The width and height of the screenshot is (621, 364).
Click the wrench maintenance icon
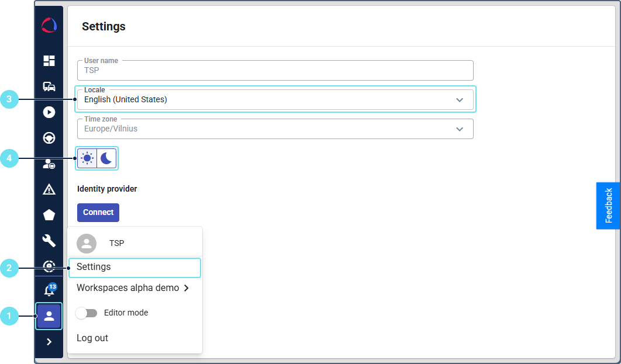point(49,241)
